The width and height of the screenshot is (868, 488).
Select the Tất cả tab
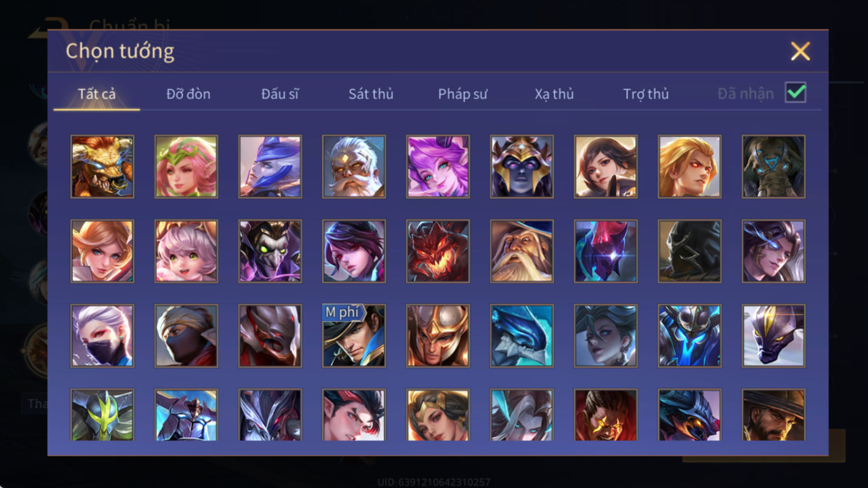coord(97,94)
